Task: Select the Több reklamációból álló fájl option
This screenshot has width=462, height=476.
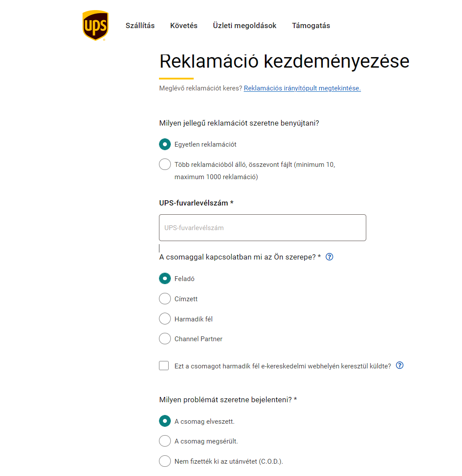Action: point(165,164)
